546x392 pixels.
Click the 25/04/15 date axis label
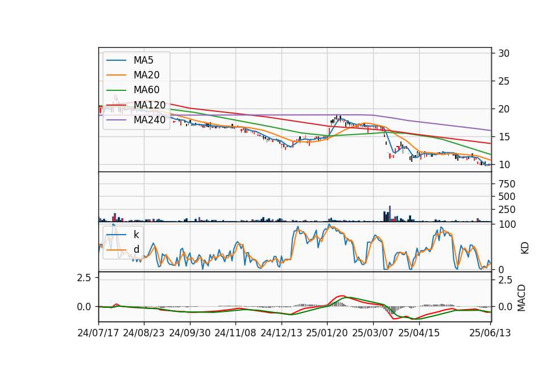(x=419, y=333)
